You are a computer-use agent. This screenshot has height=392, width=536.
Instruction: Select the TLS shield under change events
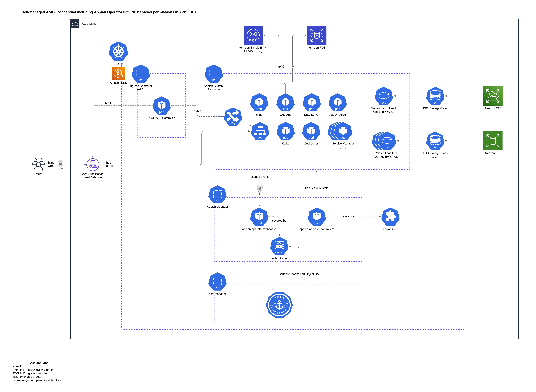[260, 189]
